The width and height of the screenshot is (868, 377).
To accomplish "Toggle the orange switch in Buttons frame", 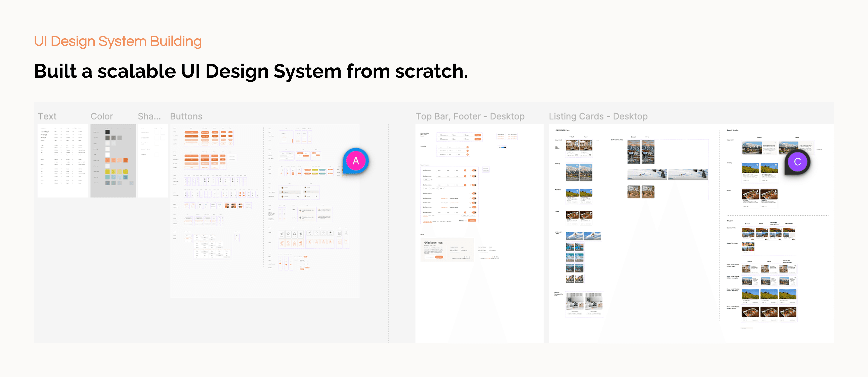I will (227, 205).
